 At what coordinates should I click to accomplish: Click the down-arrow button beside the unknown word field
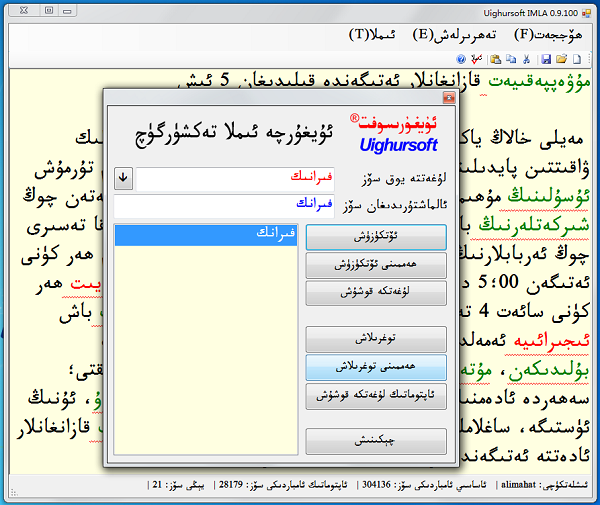pos(123,178)
